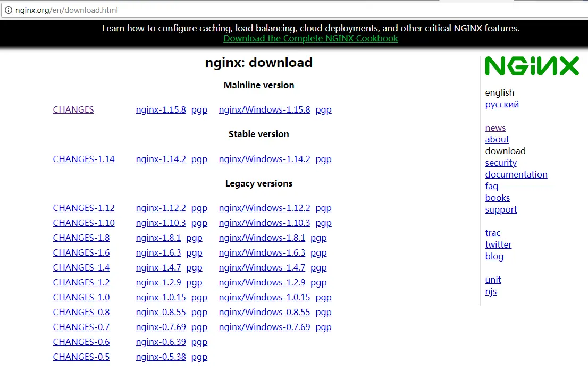Image resolution: width=588 pixels, height=371 pixels.
Task: Click the page info icon in address bar
Action: pos(7,10)
